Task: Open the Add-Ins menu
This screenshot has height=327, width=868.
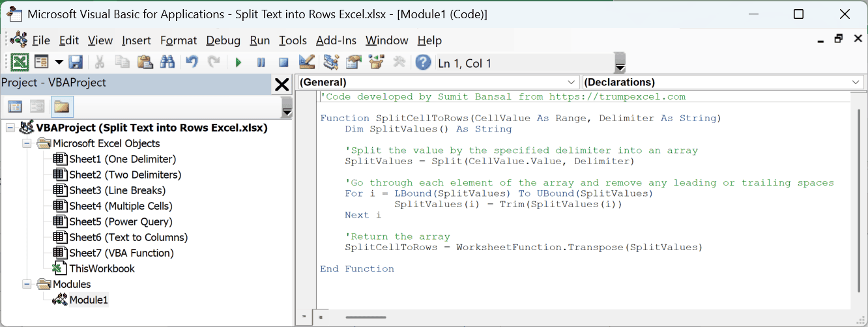Action: click(x=336, y=40)
